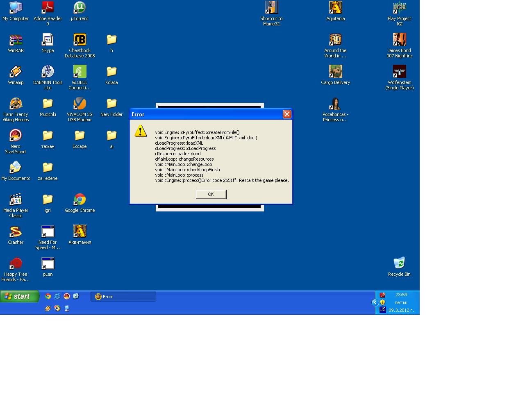Select the Recycle Bin icon
This screenshot has width=525, height=420.
399,263
